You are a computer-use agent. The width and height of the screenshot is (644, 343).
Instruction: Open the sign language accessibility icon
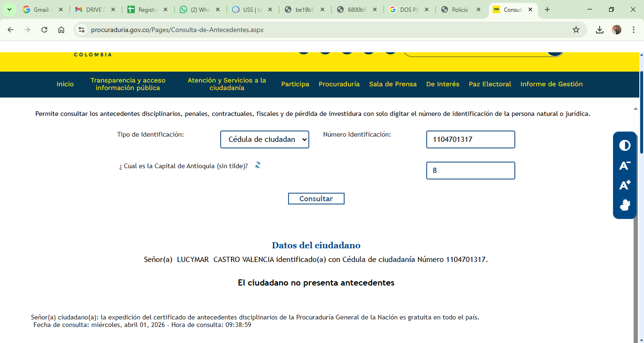point(625,205)
